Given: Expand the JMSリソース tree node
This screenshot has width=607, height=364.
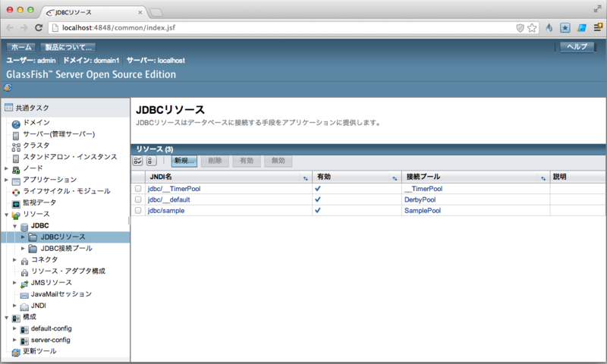Looking at the screenshot, I should [15, 282].
